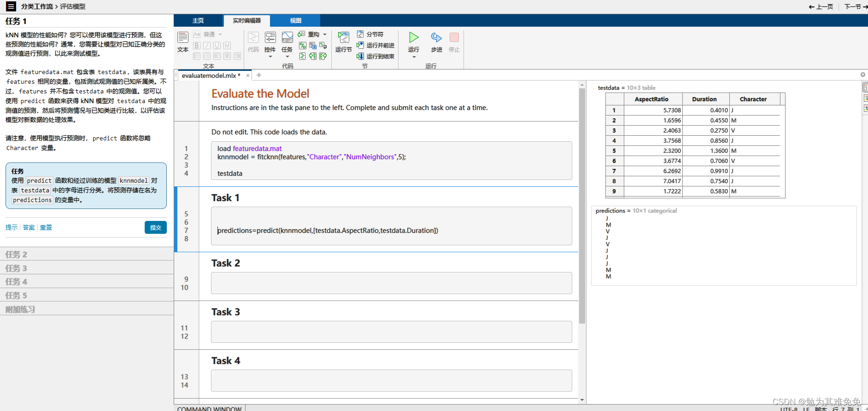Toggle bold formatting B button
Viewport: 868px width, 411px height.
tap(197, 46)
